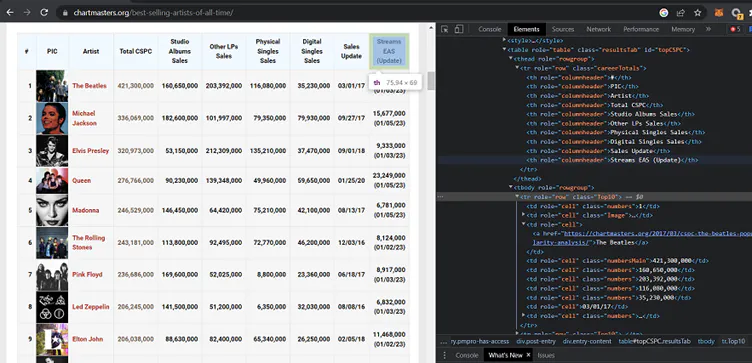Open the Sources tab

[563, 29]
